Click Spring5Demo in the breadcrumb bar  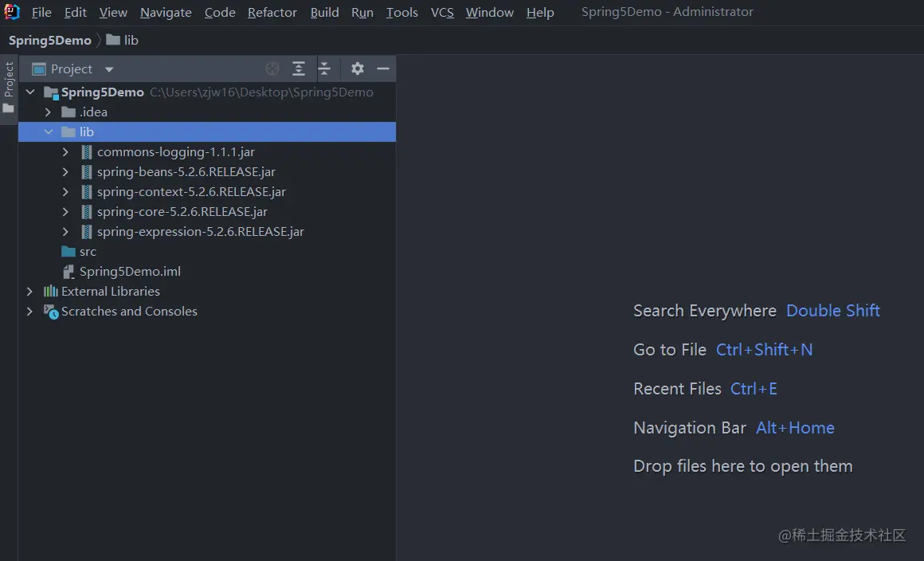point(50,41)
